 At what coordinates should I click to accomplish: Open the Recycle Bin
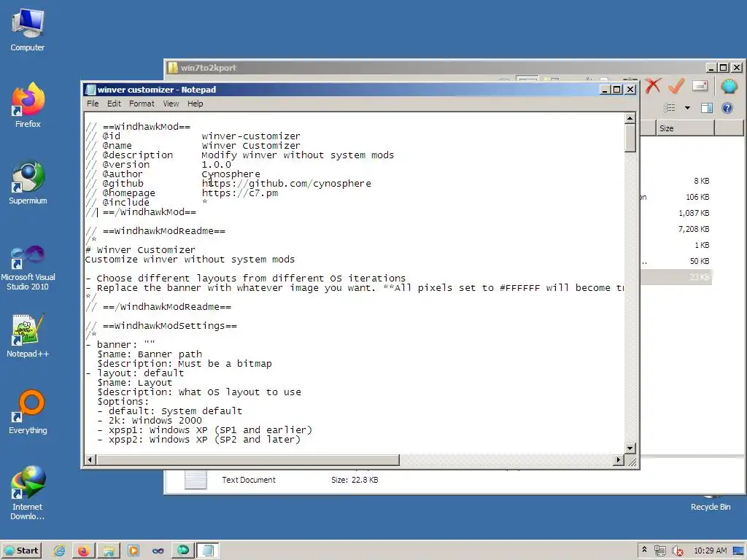click(x=711, y=507)
